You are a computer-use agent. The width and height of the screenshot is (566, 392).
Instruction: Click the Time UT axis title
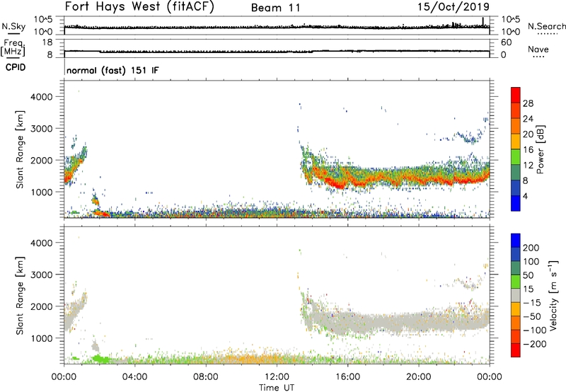(277, 388)
